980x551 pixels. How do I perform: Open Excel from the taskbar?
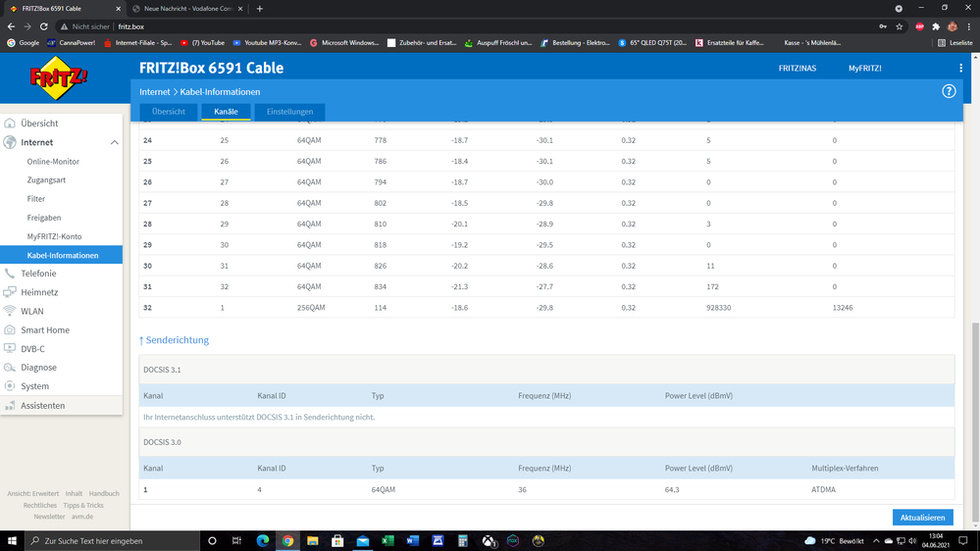coord(387,541)
